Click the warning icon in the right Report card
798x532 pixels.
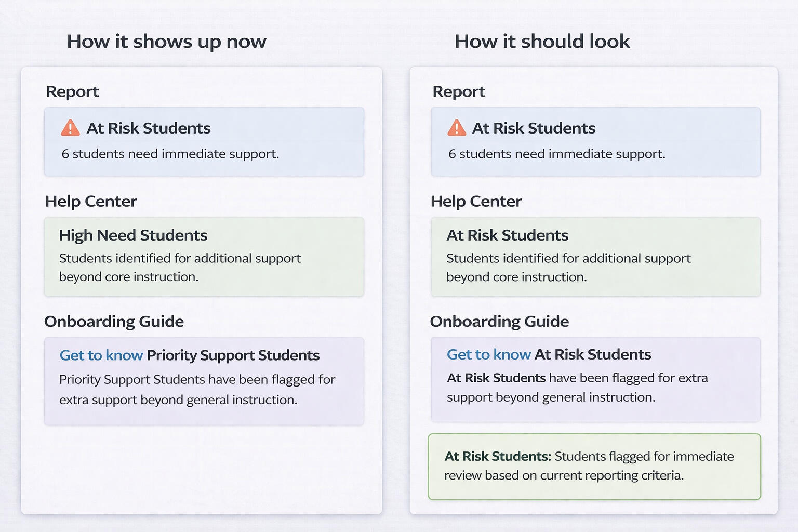tap(457, 128)
